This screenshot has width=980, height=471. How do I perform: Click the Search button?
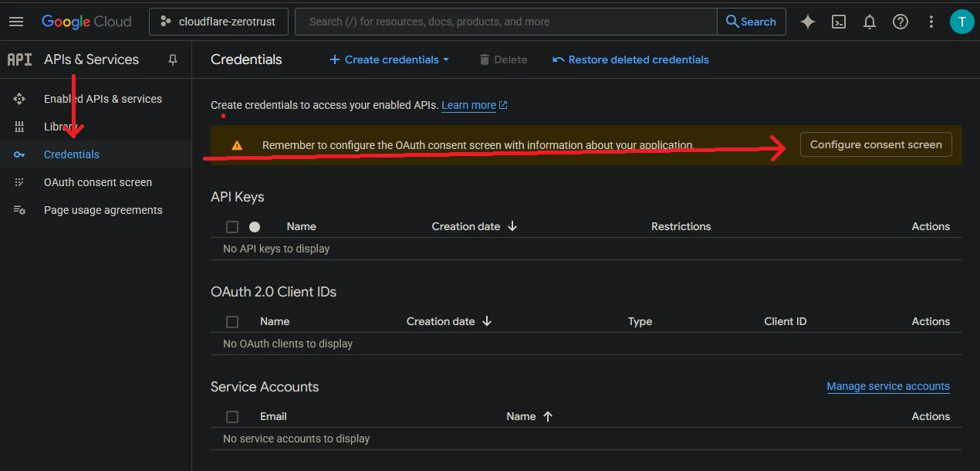click(x=752, y=22)
